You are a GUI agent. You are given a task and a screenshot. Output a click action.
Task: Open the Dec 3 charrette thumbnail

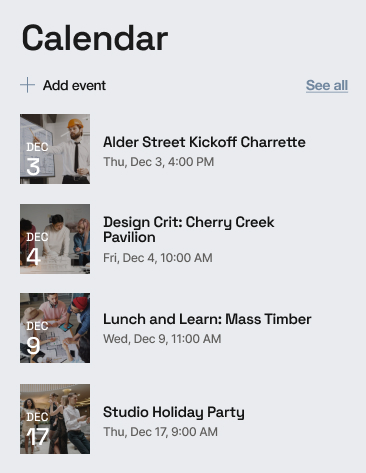(55, 149)
